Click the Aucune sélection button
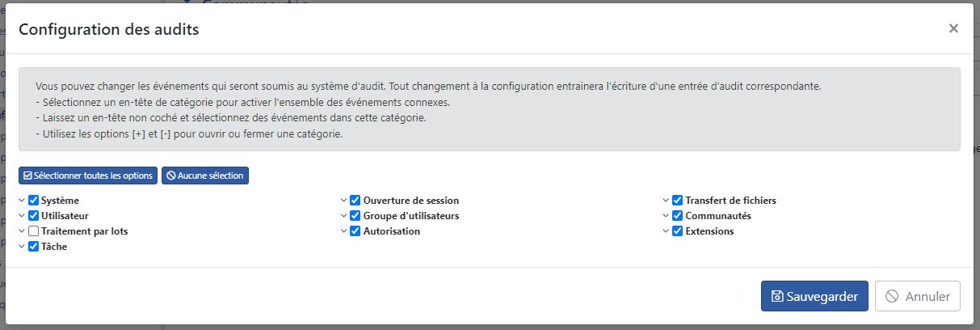Viewport: 980px width, 330px height. pyautogui.click(x=205, y=176)
